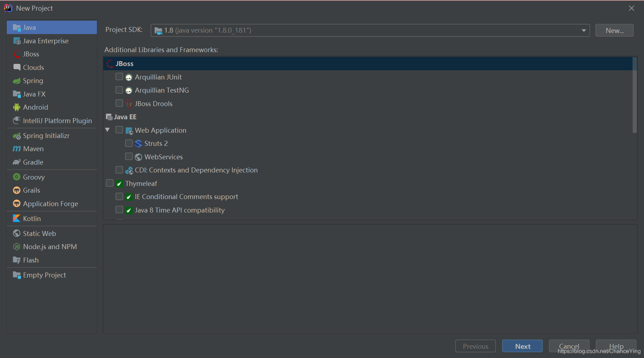Click the WebServices globe icon
Screen dimensions: 644x358
[138, 157]
